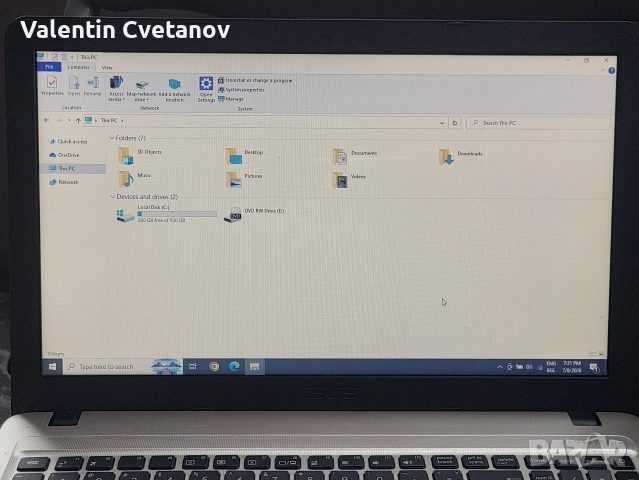The image size is (639, 480).
Task: Click the Search This PC field
Action: coord(538,123)
